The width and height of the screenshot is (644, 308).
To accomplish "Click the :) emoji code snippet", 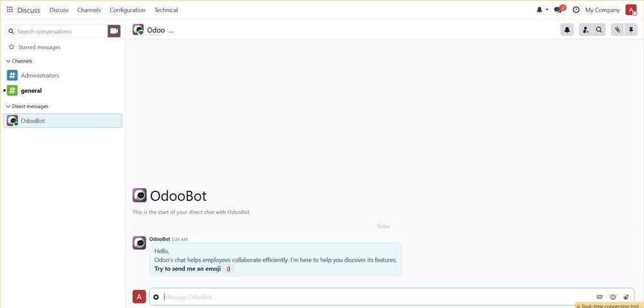I will click(229, 269).
